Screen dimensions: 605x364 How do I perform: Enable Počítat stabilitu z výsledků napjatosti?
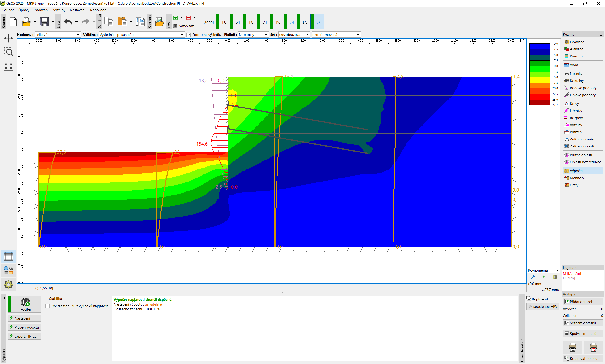[x=48, y=306]
